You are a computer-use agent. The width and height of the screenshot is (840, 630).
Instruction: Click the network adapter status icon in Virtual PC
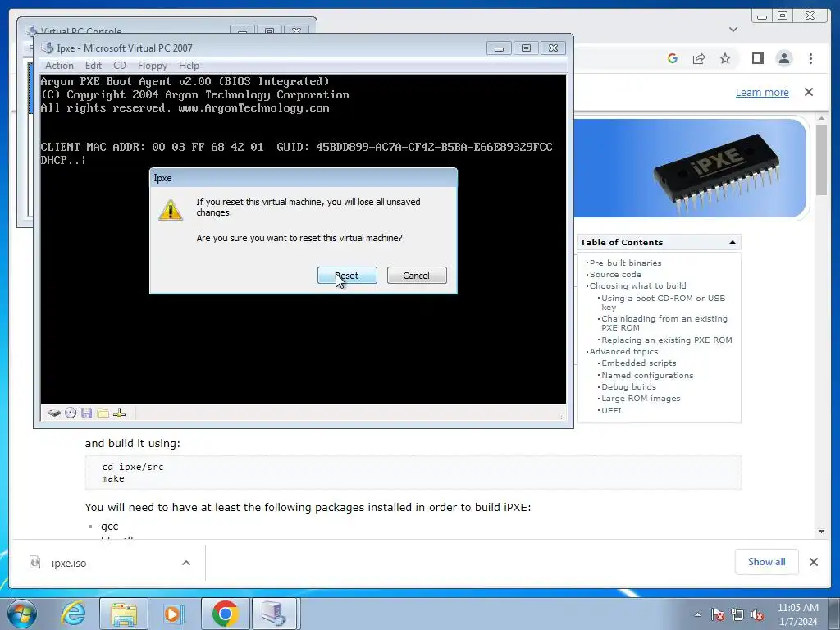coord(120,413)
